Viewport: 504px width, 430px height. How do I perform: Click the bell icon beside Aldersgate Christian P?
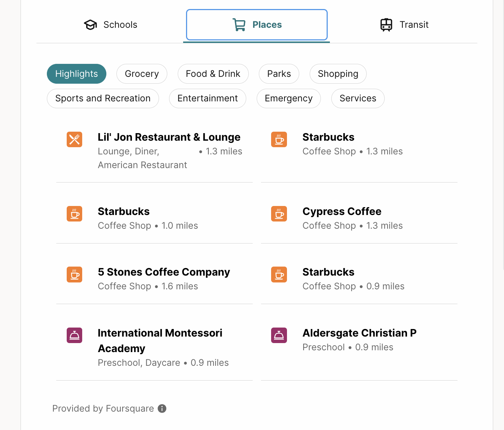[279, 335]
